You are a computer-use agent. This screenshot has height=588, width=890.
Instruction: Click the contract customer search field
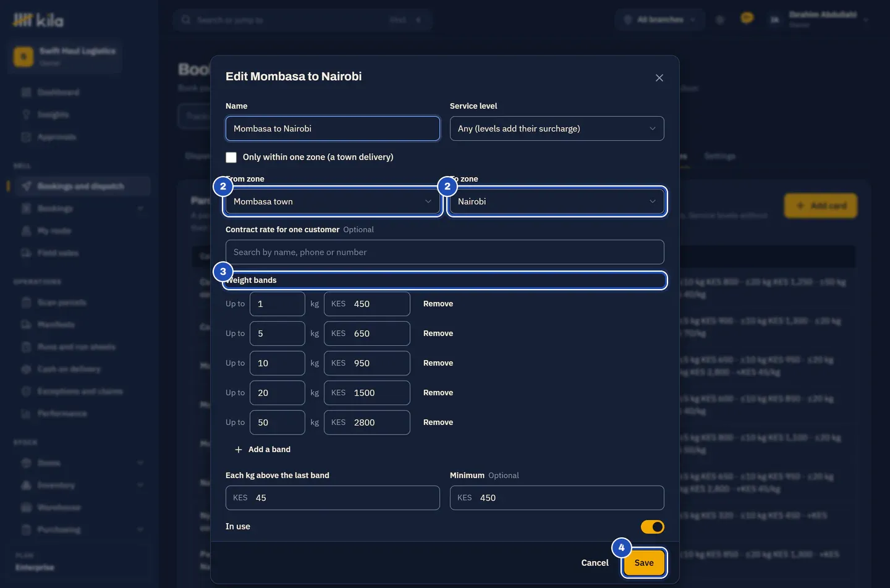point(444,252)
